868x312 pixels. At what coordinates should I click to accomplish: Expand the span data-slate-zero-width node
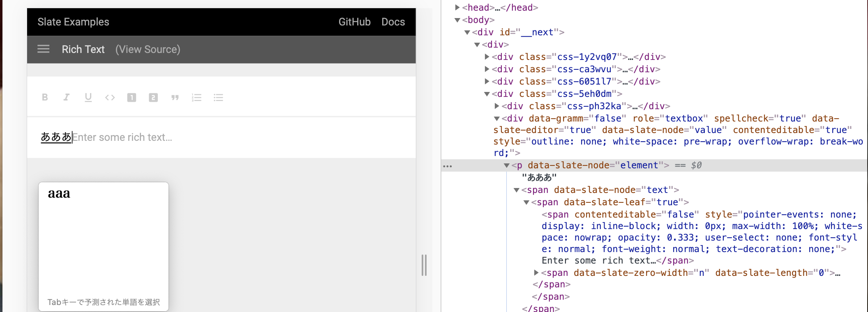coord(536,273)
